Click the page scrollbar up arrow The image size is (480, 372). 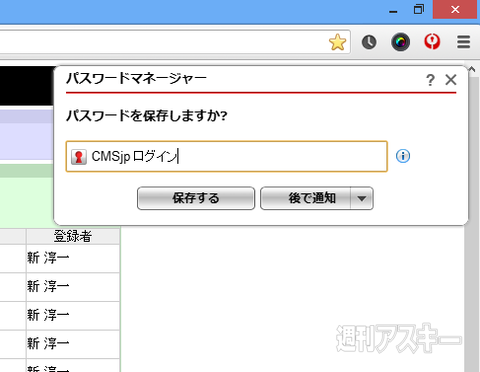[472, 69]
